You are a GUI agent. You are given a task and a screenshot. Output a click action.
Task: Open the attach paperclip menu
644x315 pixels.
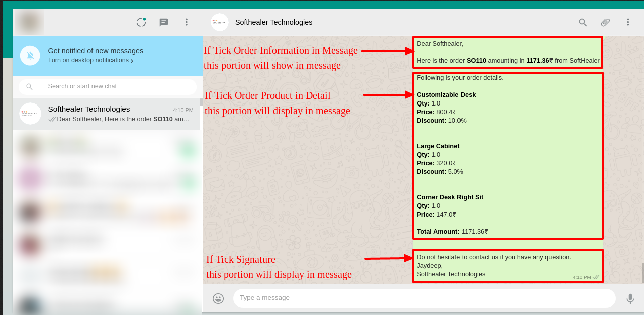[605, 22]
